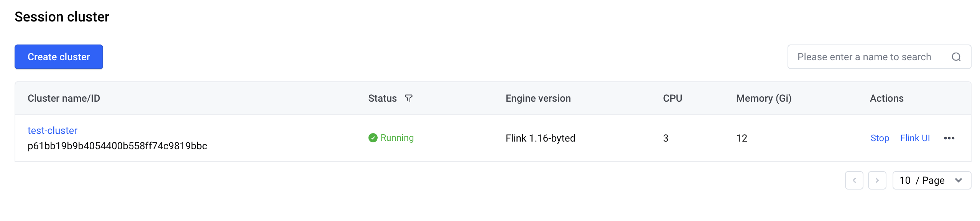
Task: Click the Running status text
Action: [x=397, y=138]
